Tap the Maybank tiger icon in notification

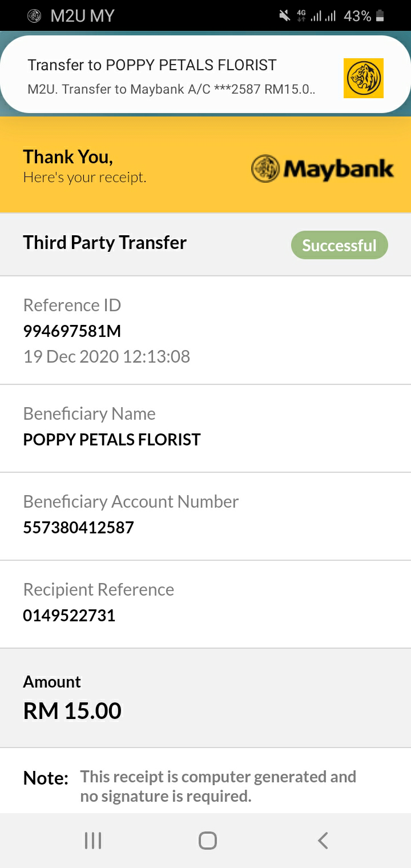pos(363,78)
